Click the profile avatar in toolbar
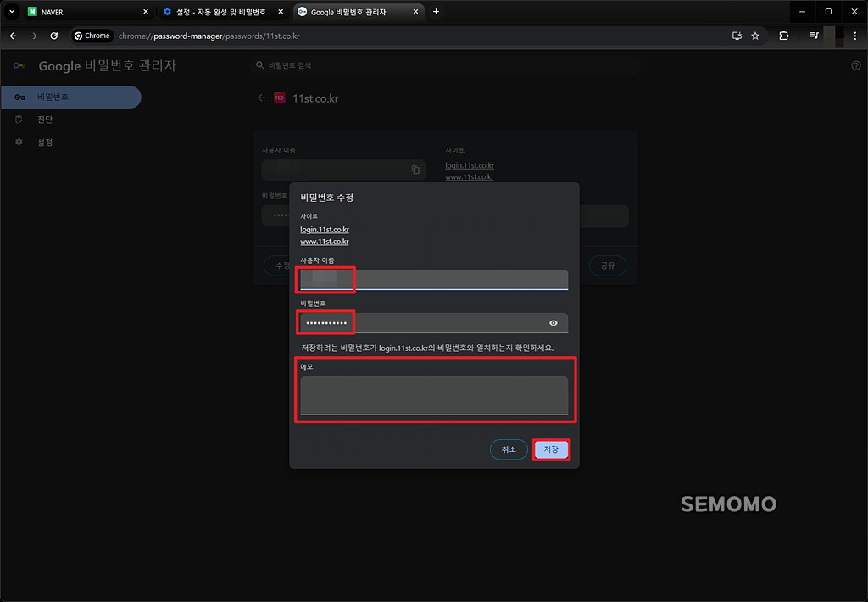 tap(834, 36)
